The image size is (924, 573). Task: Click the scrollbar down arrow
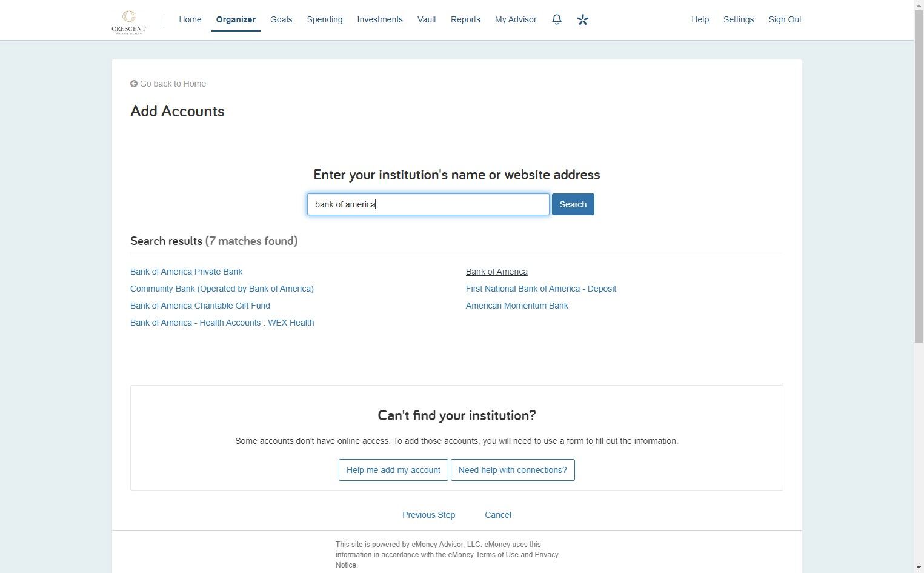[919, 568]
